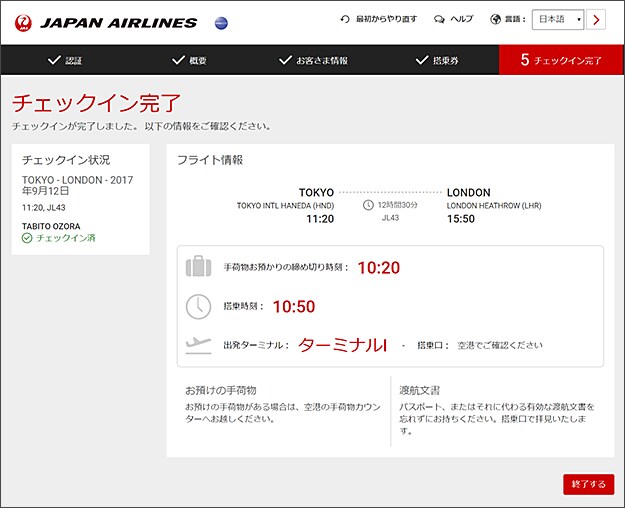Click the checkmark icon beside お客さま情報

[x=285, y=60]
